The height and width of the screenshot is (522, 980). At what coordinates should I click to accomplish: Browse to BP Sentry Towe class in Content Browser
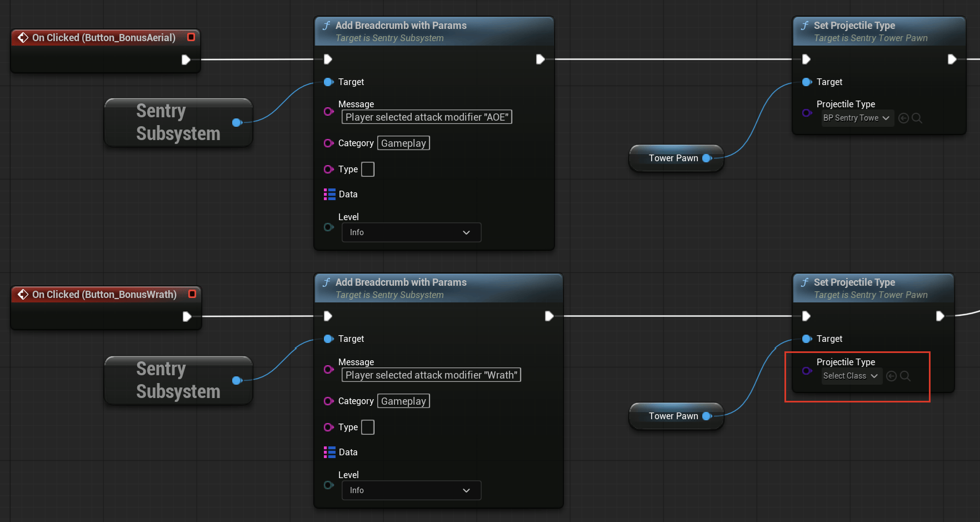click(x=917, y=118)
